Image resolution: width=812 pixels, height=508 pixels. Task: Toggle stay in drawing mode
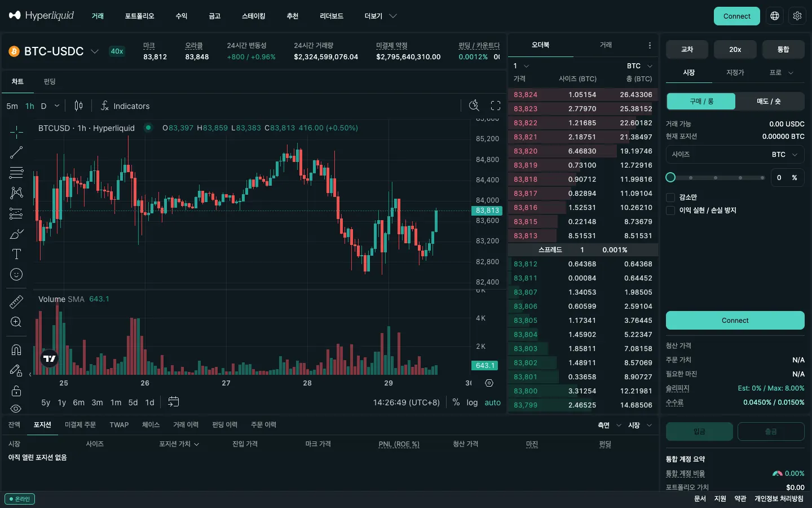click(x=16, y=370)
